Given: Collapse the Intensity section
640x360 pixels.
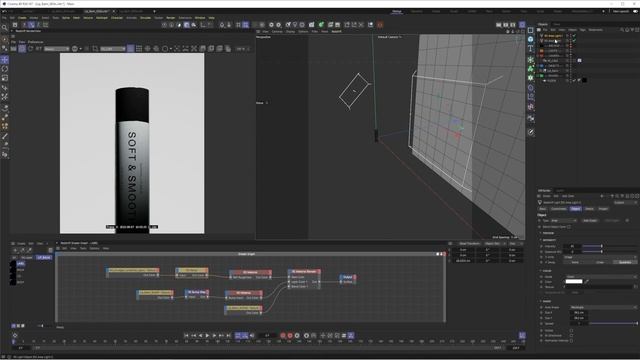Looking at the screenshot, I should [x=549, y=240].
